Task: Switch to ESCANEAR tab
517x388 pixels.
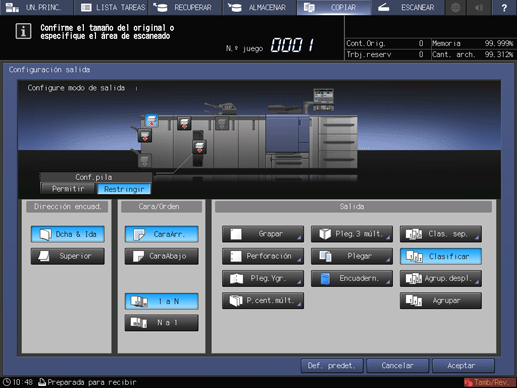Action: (x=408, y=7)
